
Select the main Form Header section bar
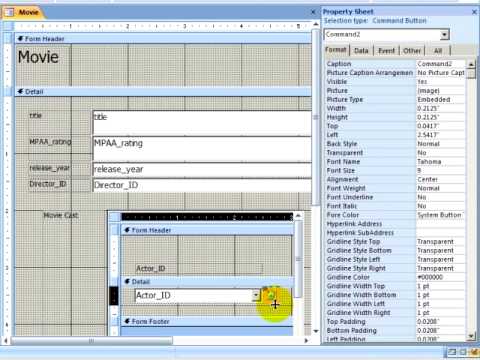click(x=163, y=39)
